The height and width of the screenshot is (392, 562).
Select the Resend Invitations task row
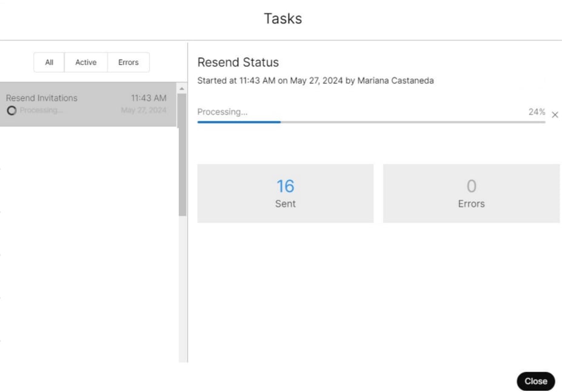pyautogui.click(x=88, y=104)
